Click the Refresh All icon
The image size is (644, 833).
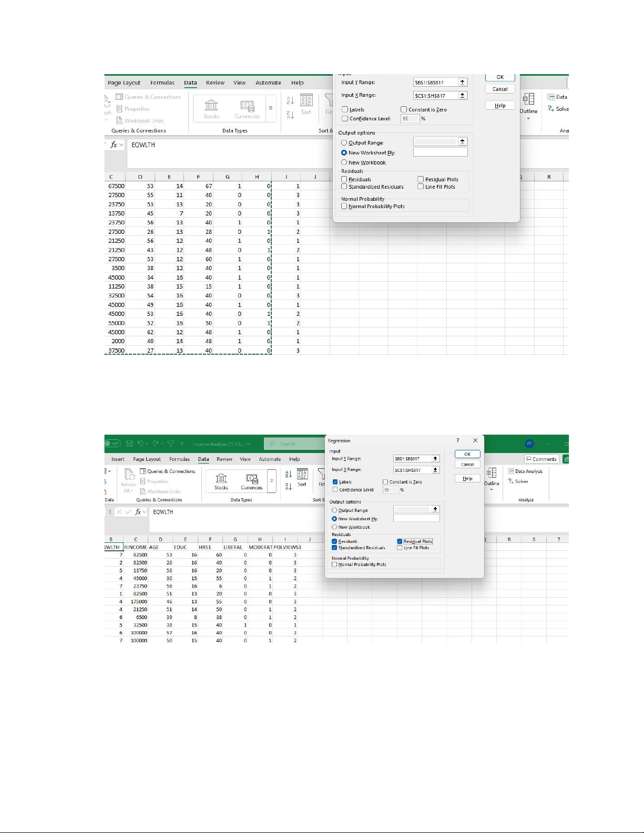(x=129, y=475)
